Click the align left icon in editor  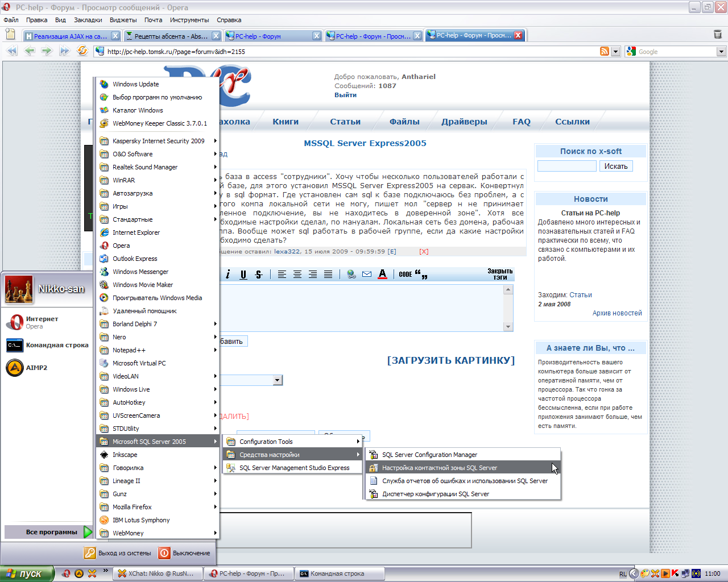tap(282, 275)
